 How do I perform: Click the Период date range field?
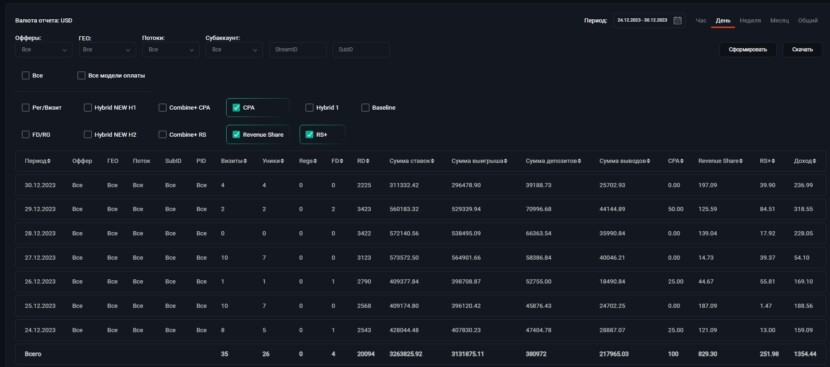pyautogui.click(x=649, y=21)
